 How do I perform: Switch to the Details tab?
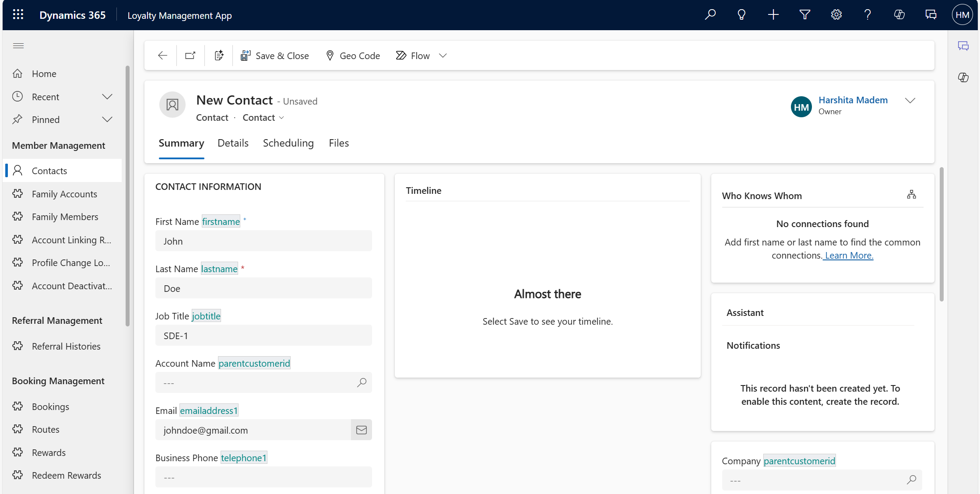[233, 144]
